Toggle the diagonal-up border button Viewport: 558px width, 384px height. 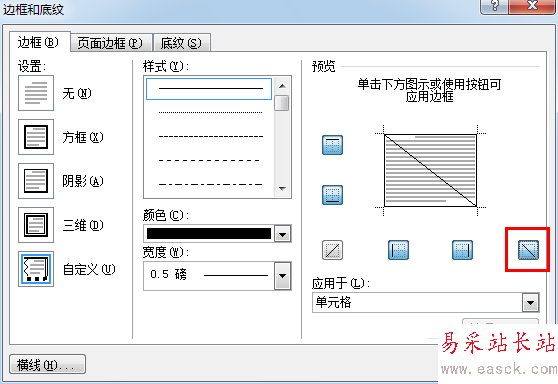[x=332, y=250]
